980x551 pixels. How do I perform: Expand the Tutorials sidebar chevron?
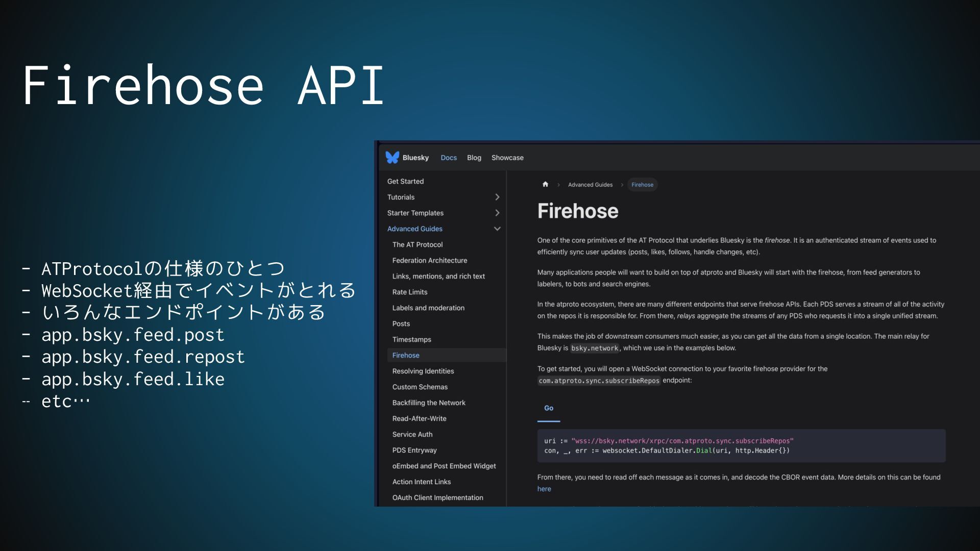(497, 197)
